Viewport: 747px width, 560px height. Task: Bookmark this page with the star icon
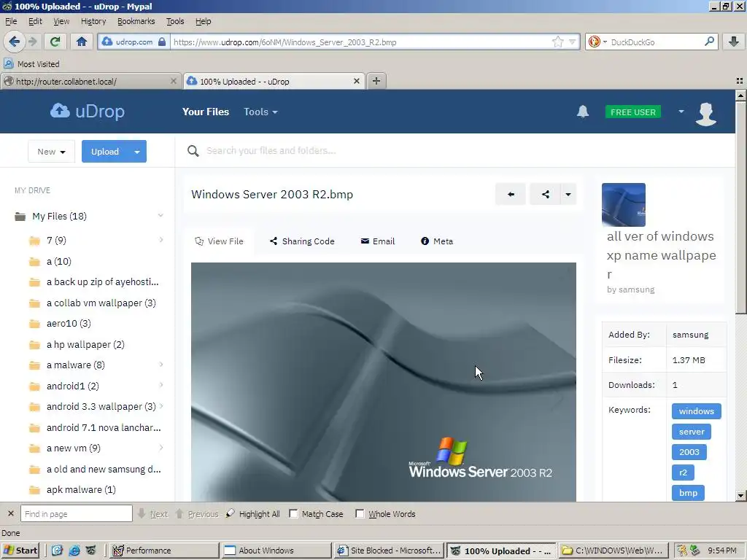[x=557, y=42]
